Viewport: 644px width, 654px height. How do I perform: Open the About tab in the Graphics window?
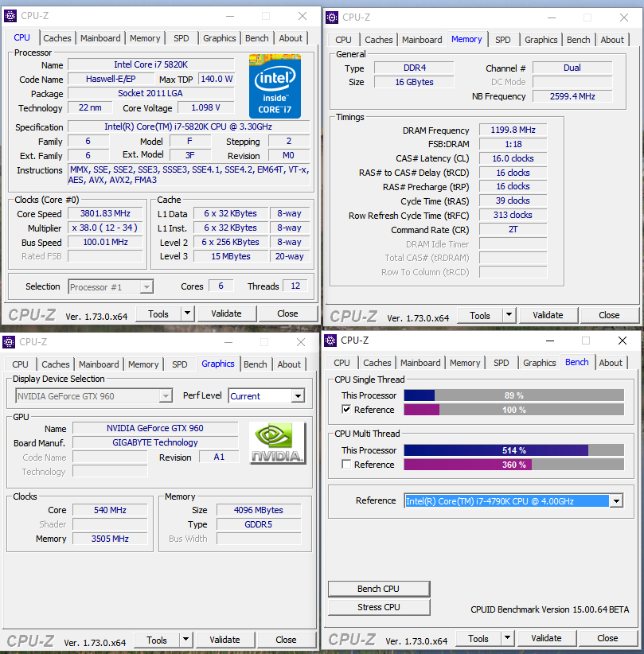[x=289, y=364]
